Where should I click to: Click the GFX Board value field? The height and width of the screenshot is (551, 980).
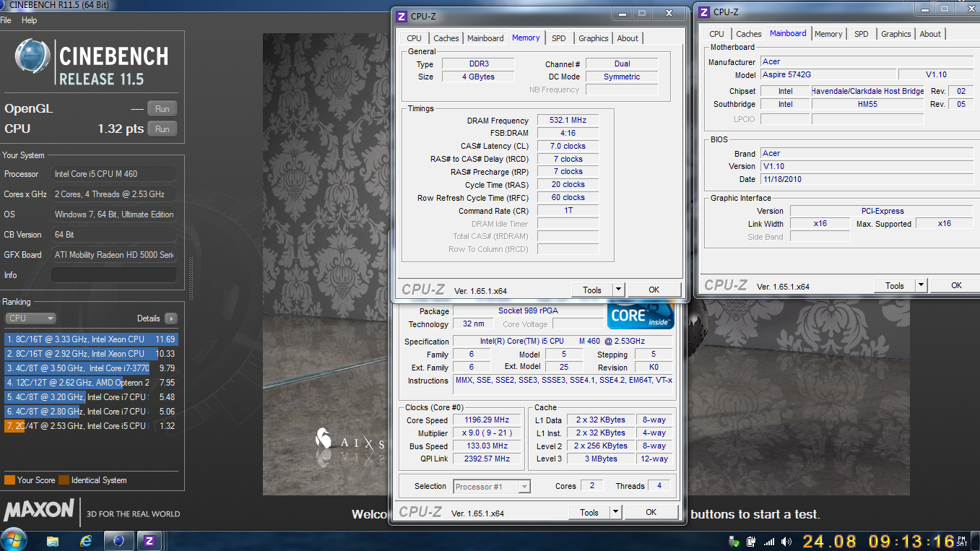[113, 255]
